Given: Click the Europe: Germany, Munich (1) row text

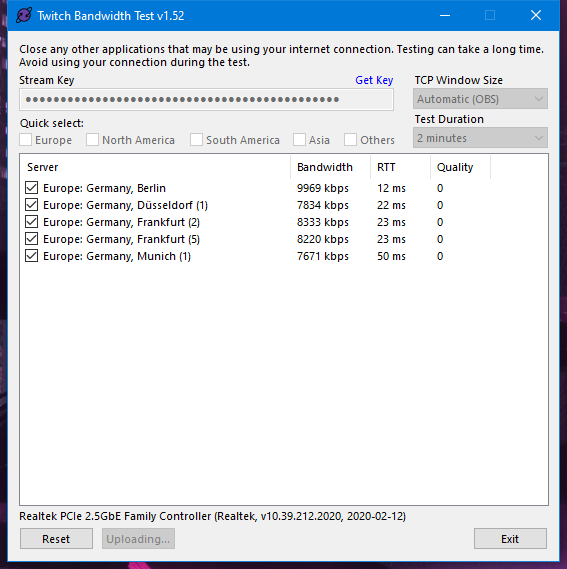Looking at the screenshot, I should point(117,257).
